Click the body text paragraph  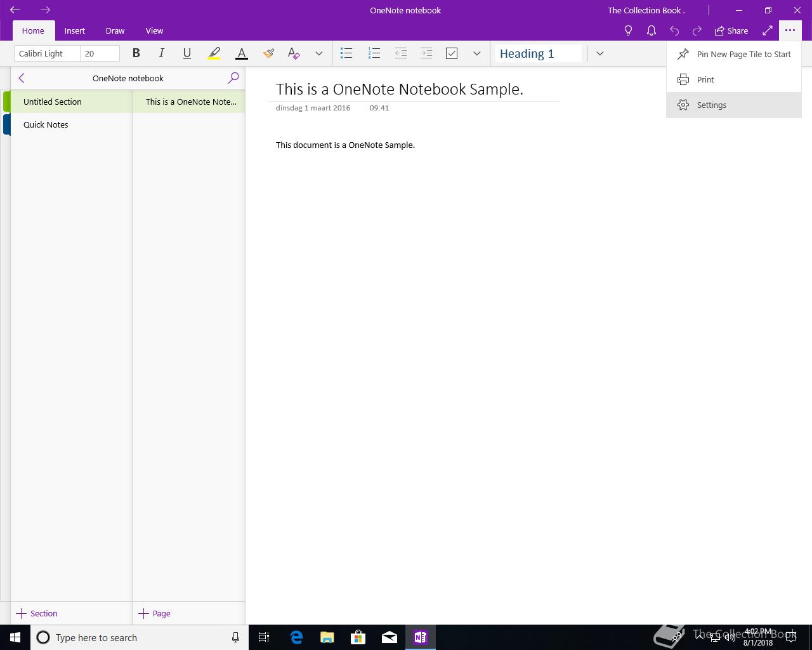tap(345, 145)
